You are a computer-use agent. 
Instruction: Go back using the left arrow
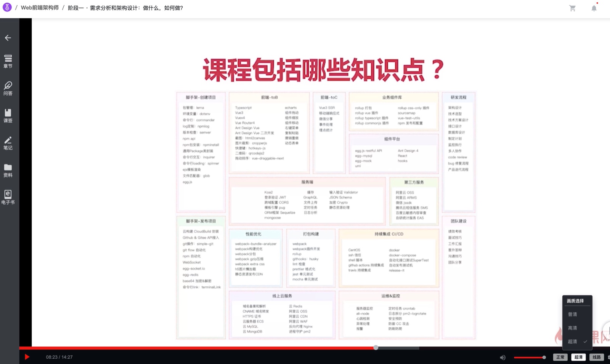coord(8,38)
